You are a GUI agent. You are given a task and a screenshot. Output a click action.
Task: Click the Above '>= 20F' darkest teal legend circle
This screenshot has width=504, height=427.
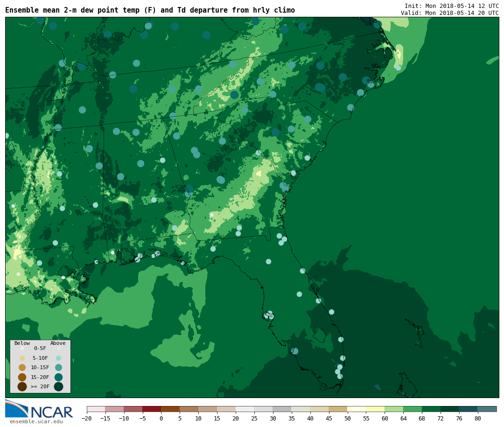(x=58, y=386)
